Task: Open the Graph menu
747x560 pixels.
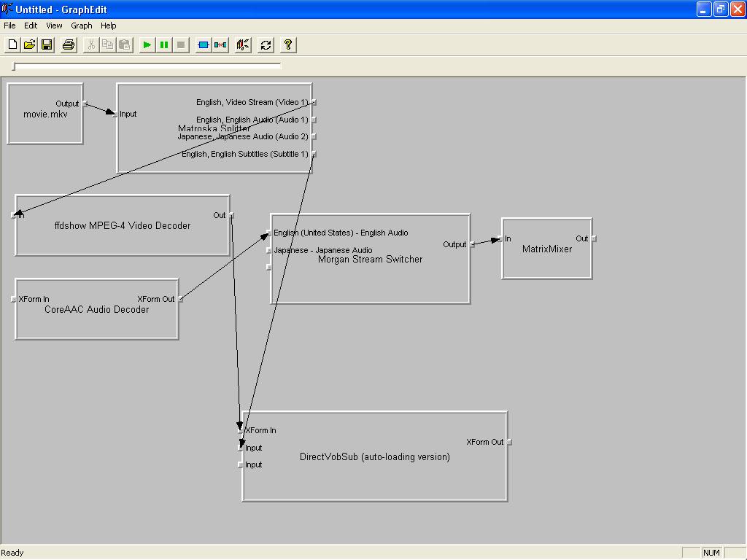Action: [82, 26]
